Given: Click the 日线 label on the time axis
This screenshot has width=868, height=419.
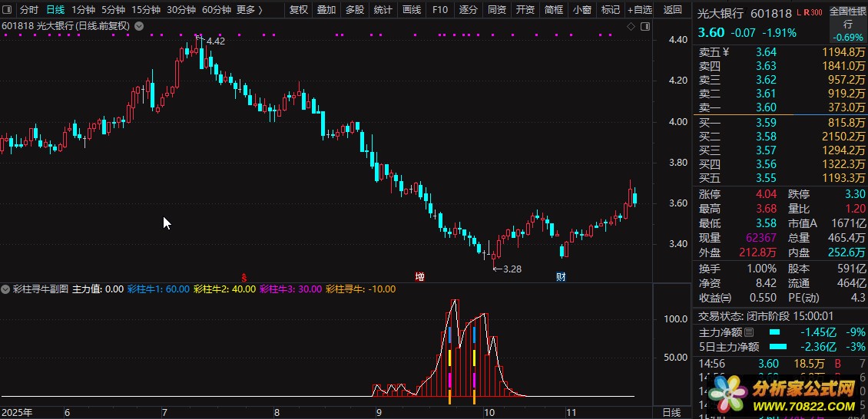Looking at the screenshot, I should point(671,412).
